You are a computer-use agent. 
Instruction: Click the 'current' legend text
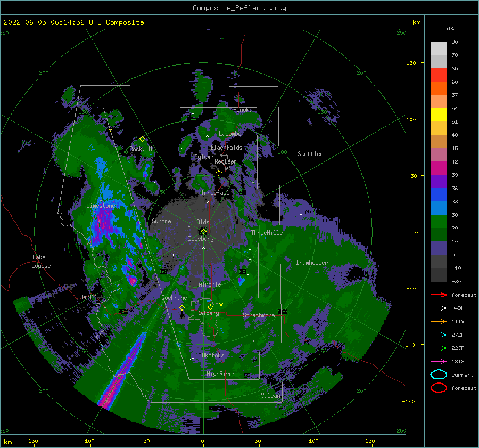tap(463, 375)
